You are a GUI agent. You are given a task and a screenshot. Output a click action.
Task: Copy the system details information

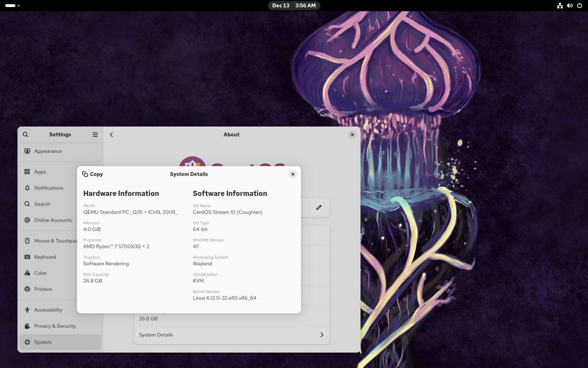[92, 174]
